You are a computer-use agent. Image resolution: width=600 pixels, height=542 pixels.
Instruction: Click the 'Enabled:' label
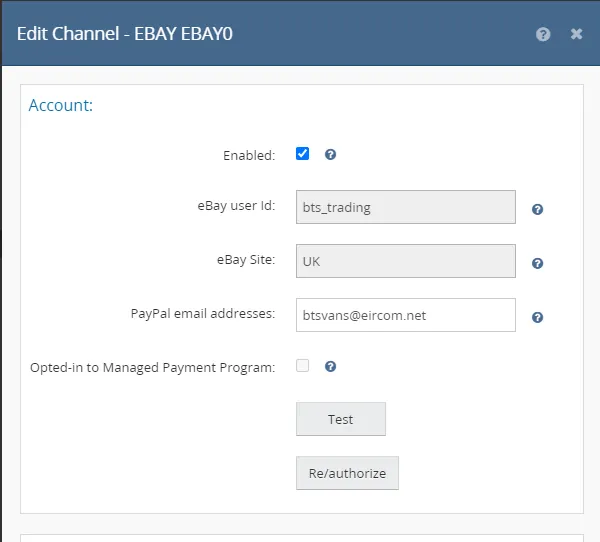(x=249, y=155)
